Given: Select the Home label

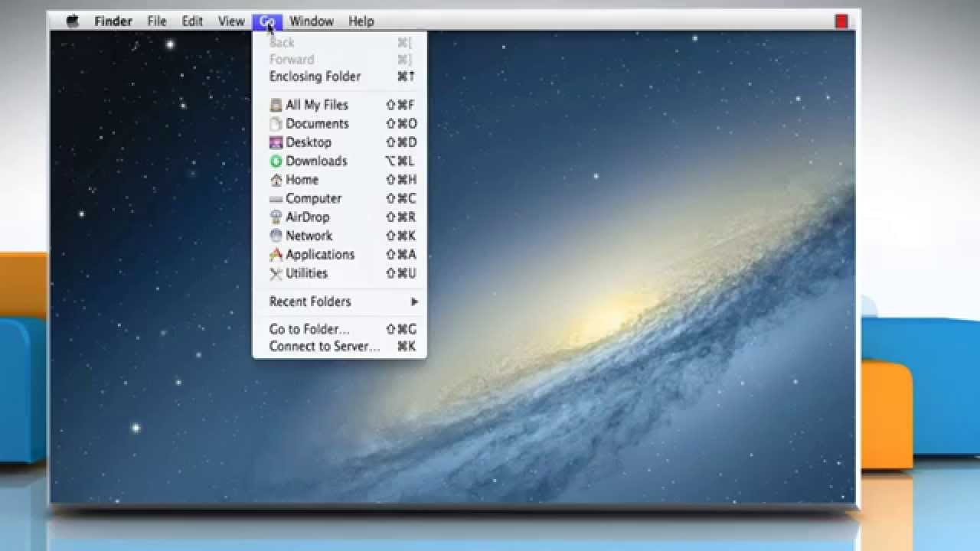Looking at the screenshot, I should (302, 180).
